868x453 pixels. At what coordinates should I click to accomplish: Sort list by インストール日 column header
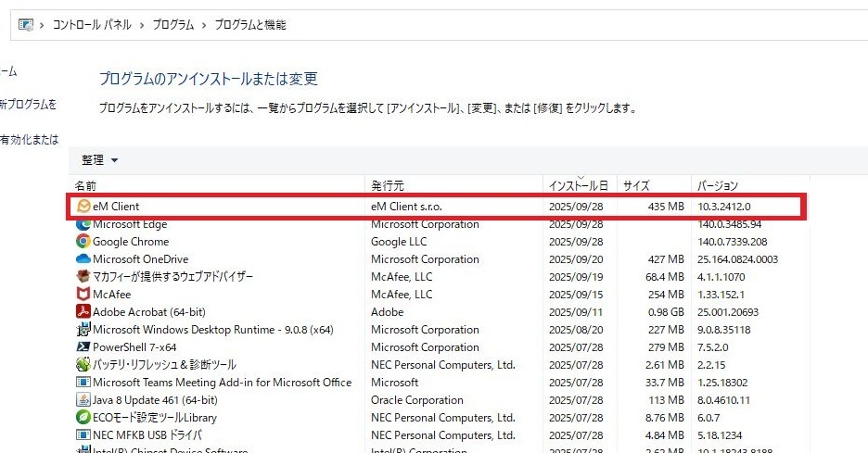click(579, 186)
